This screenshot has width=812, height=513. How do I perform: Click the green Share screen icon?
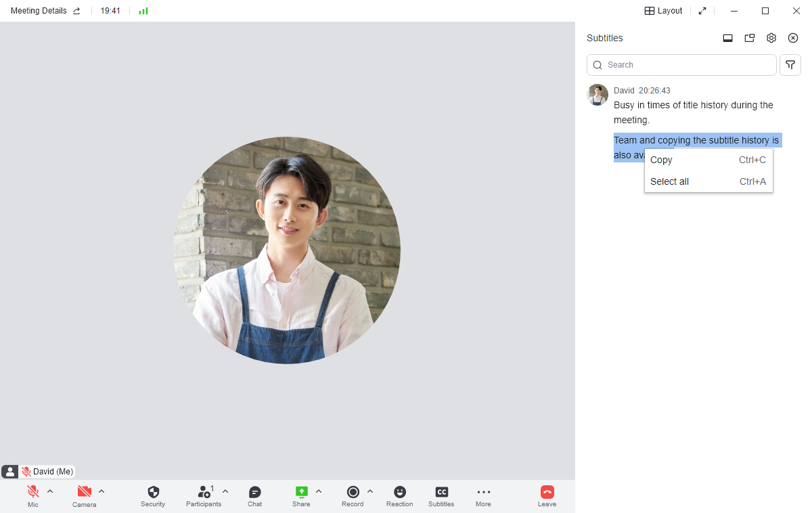301,493
